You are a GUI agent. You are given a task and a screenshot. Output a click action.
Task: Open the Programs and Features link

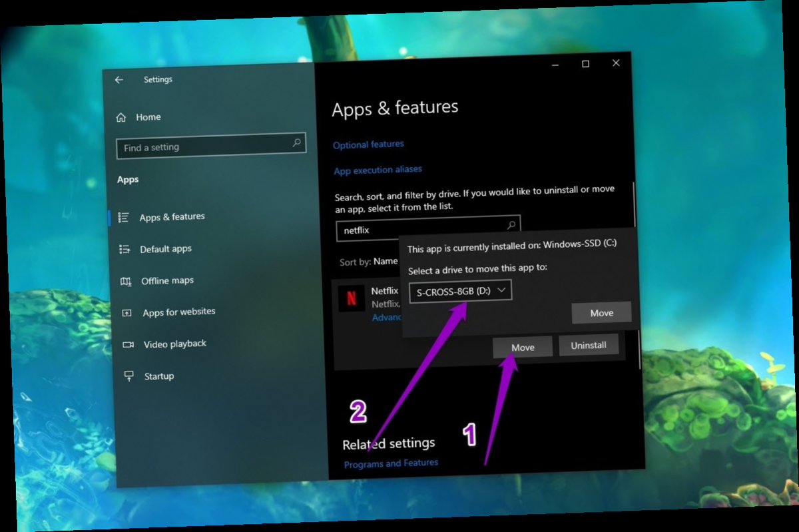pyautogui.click(x=391, y=463)
